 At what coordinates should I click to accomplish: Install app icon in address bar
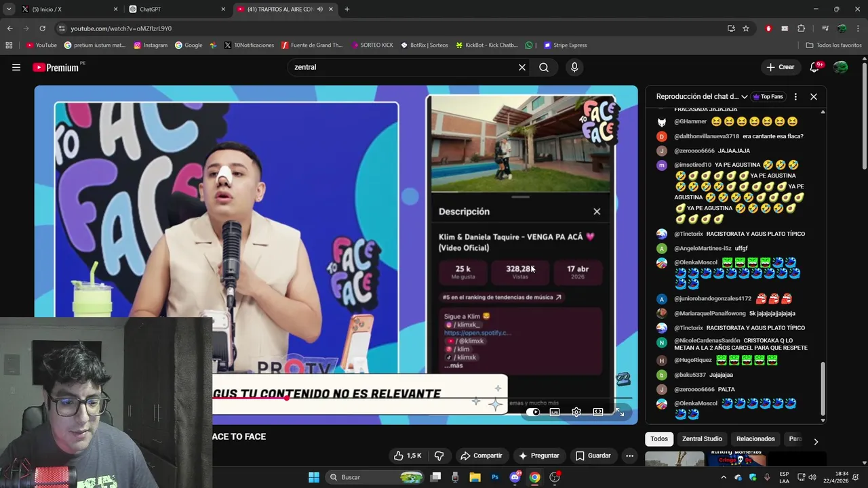pyautogui.click(x=731, y=28)
